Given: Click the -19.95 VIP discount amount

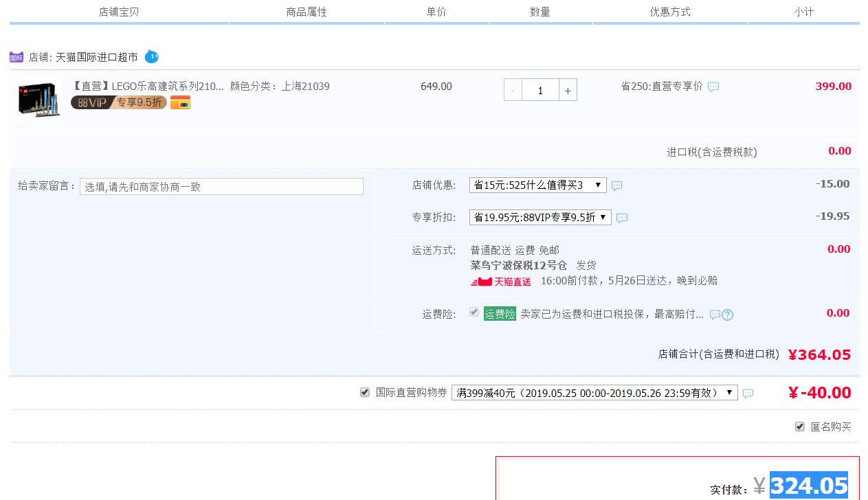Looking at the screenshot, I should click(832, 216).
